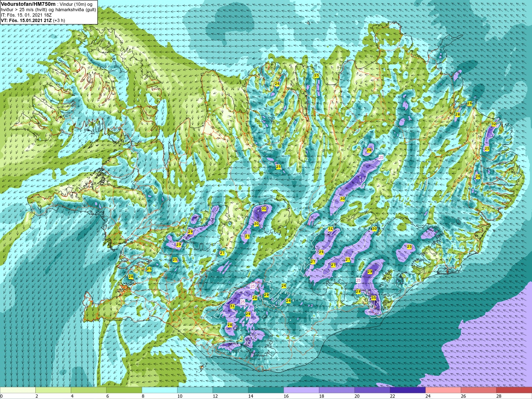Click the scale tick label 20
The image size is (532, 399).
(357, 396)
